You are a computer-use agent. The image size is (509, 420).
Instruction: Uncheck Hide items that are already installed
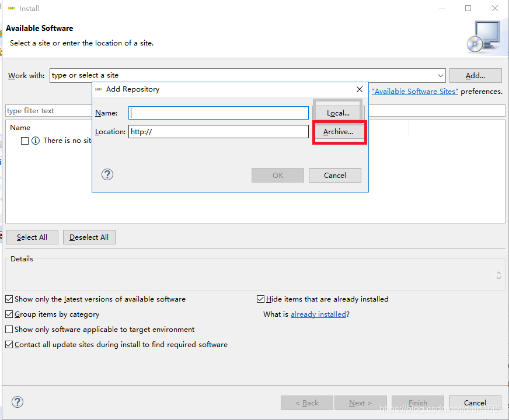click(x=260, y=299)
